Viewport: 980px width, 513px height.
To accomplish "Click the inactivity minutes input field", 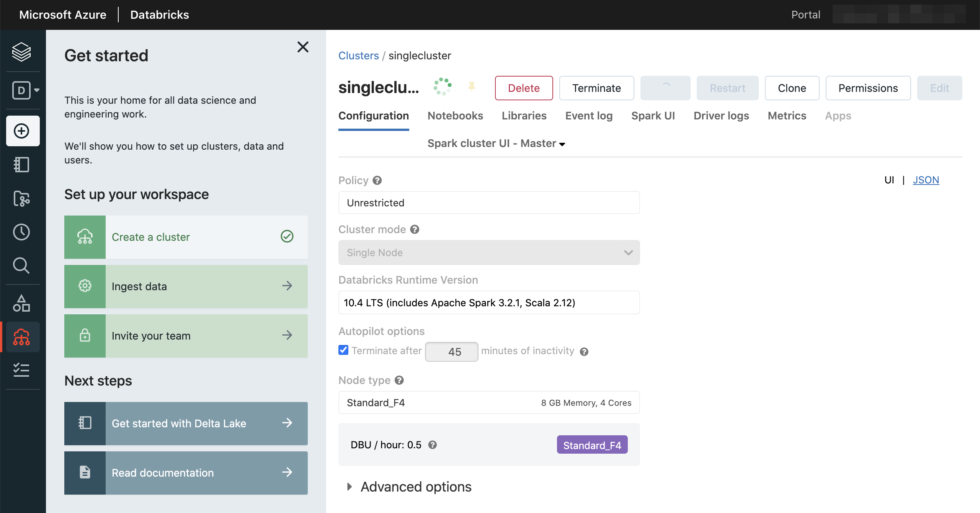I will pyautogui.click(x=451, y=351).
